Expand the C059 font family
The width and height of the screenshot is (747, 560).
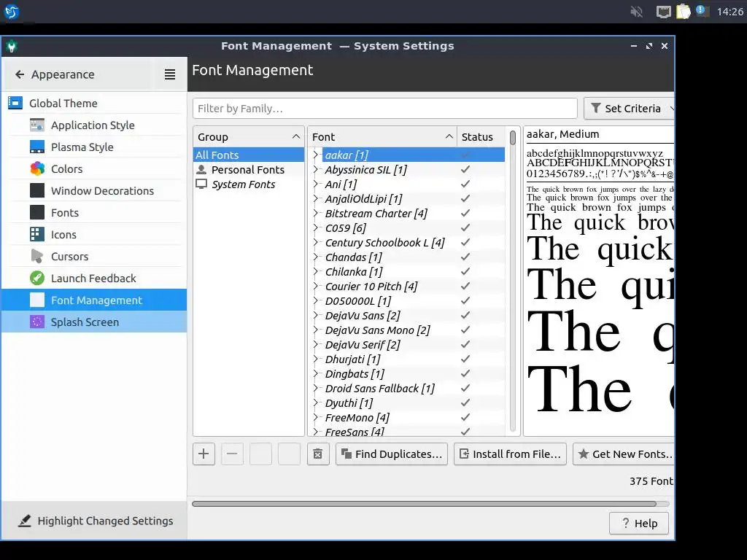click(x=315, y=227)
